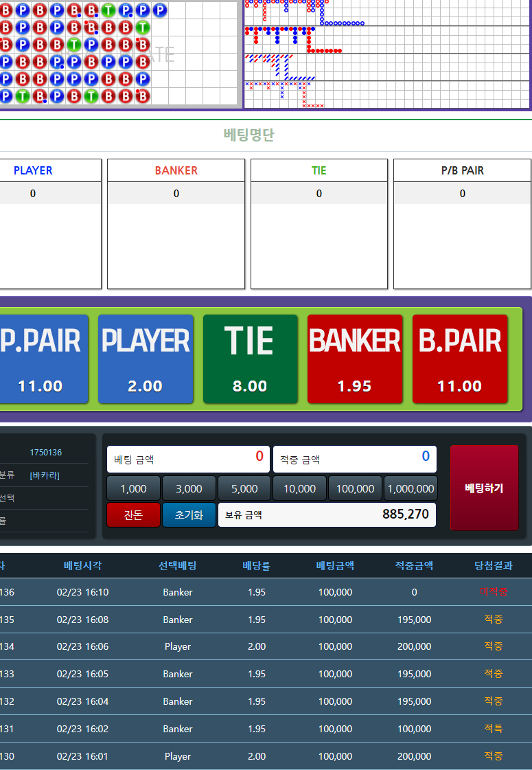Click the 0 payout in 16:10 row
This screenshot has width=532, height=770.
[414, 592]
